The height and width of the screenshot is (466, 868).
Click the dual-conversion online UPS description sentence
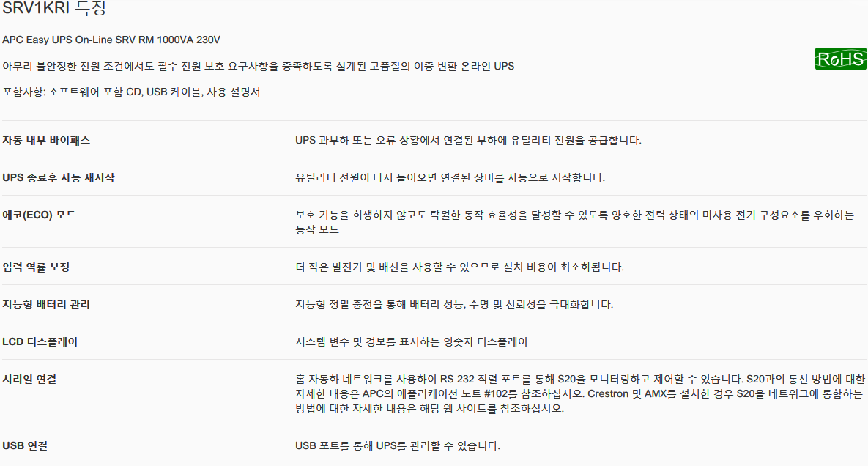click(258, 67)
